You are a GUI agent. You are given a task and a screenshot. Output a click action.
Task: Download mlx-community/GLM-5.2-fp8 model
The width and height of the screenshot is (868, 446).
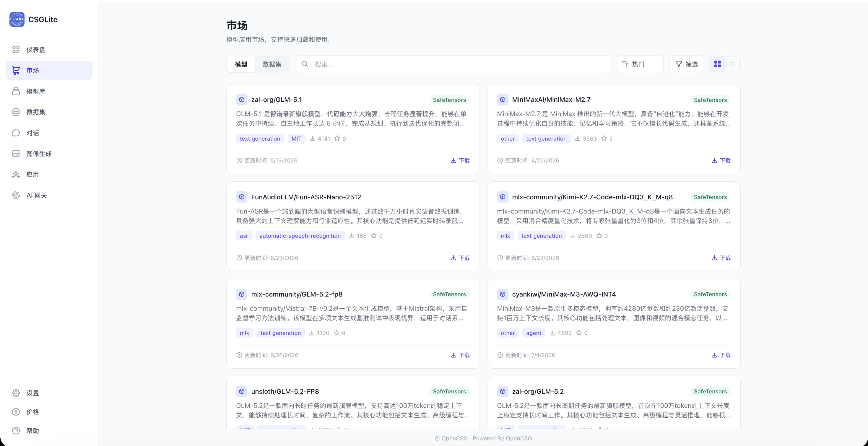[460, 355]
